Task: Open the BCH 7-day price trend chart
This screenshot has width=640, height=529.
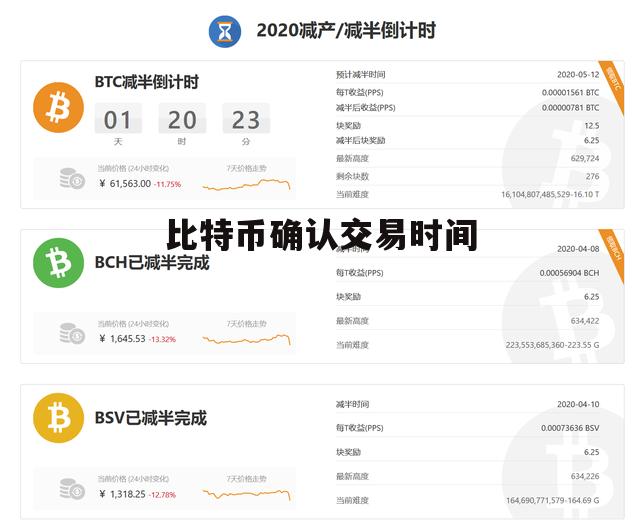Action: [x=247, y=339]
